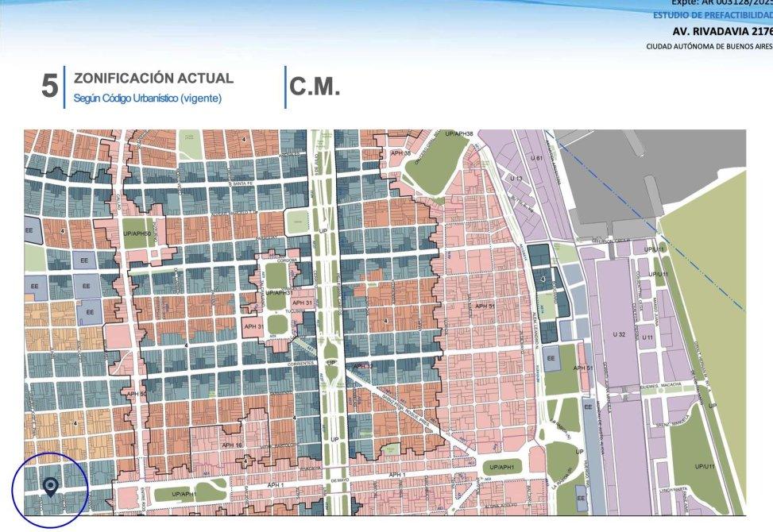Select the U 13 zone label
Image resolution: width=773 pixels, height=532 pixels.
pos(516,179)
